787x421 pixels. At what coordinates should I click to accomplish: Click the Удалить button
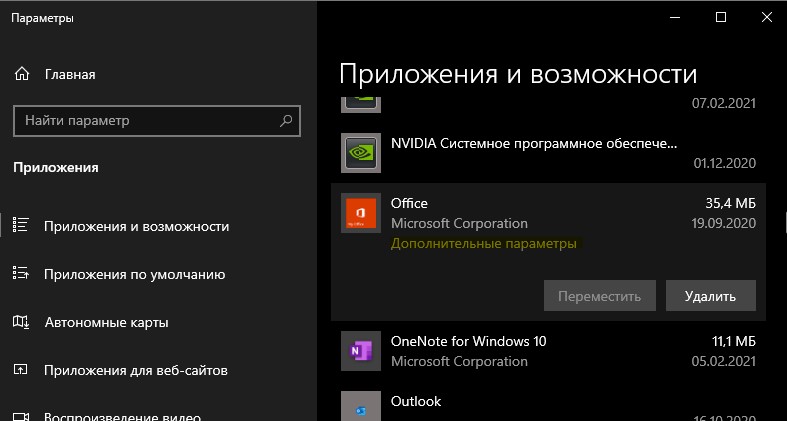pos(711,296)
